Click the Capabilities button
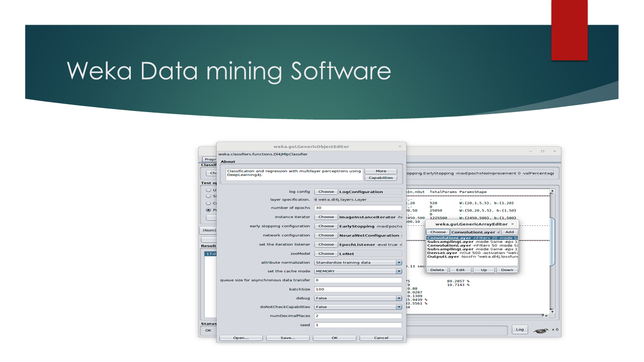The image size is (644, 362). click(381, 178)
